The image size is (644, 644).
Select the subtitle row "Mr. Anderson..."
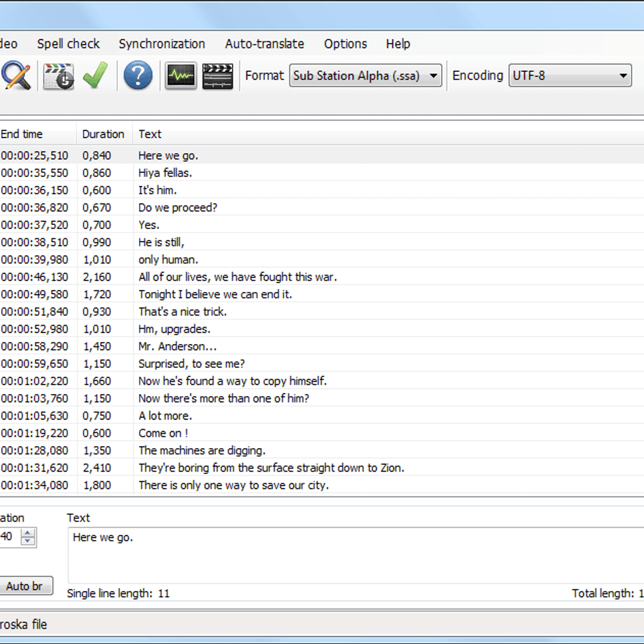(x=177, y=347)
